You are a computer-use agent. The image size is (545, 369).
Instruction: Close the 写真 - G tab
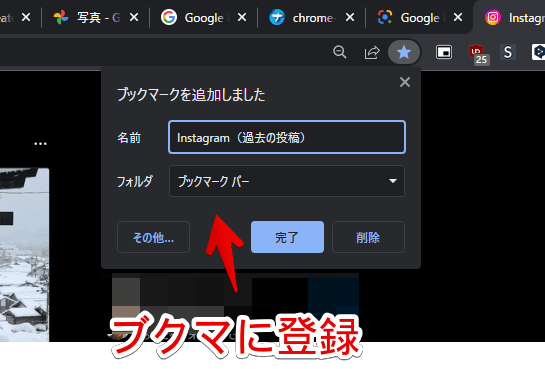click(x=134, y=17)
